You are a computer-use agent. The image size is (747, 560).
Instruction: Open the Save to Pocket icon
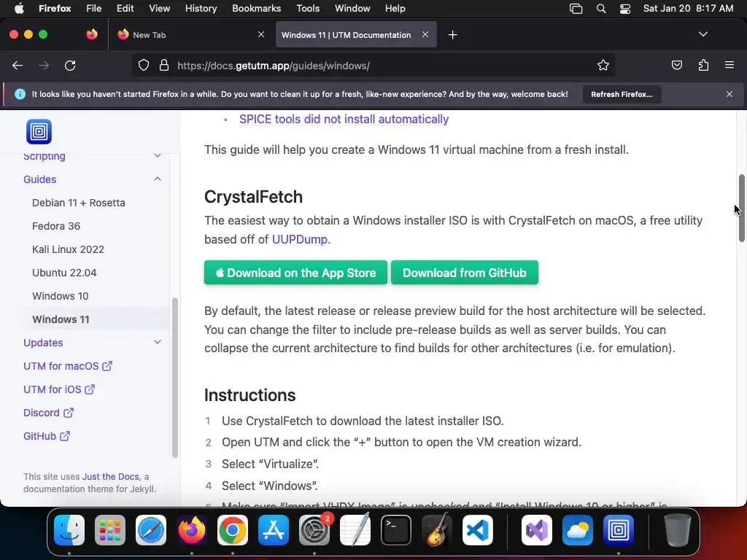point(676,65)
